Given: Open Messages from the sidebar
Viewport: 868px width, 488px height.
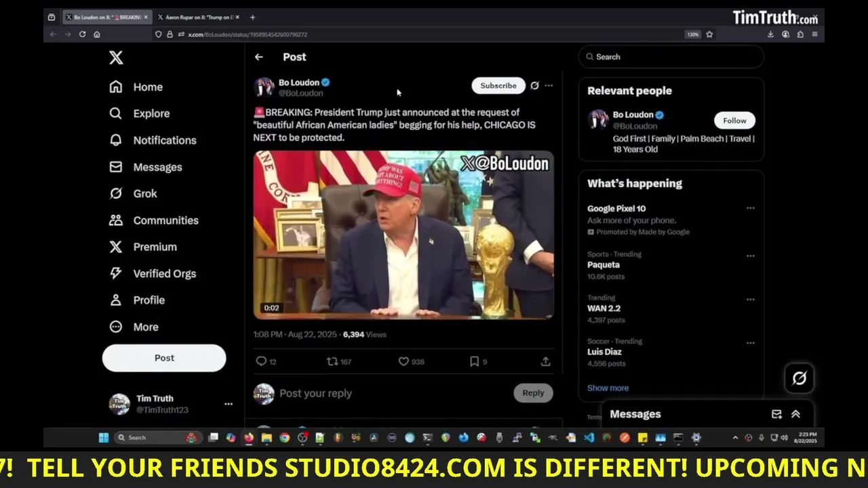Looking at the screenshot, I should [x=146, y=167].
